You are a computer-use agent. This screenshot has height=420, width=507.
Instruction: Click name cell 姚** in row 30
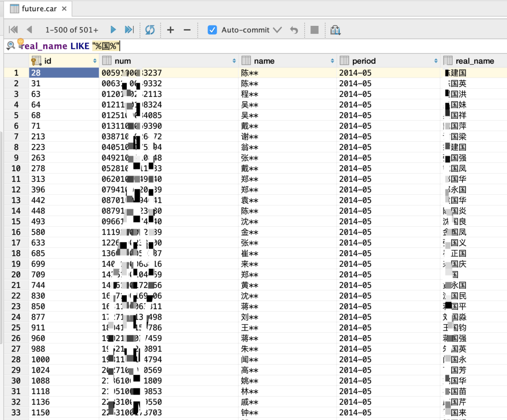pos(288,381)
